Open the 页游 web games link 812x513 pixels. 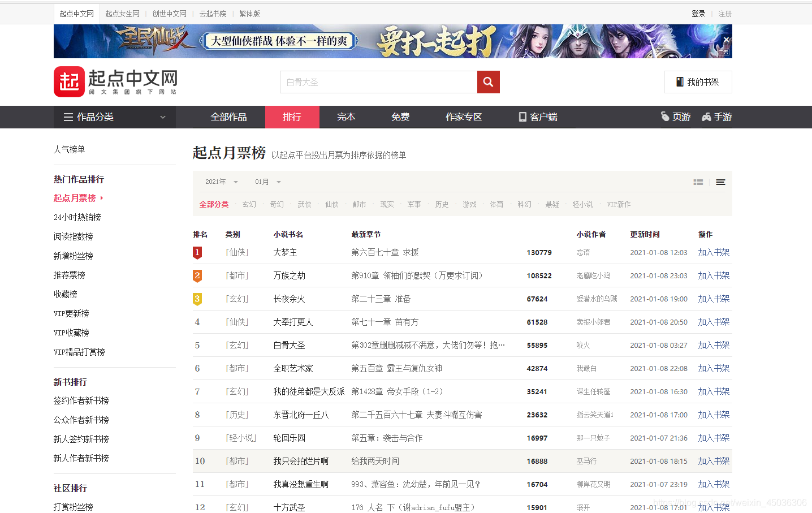pos(676,117)
